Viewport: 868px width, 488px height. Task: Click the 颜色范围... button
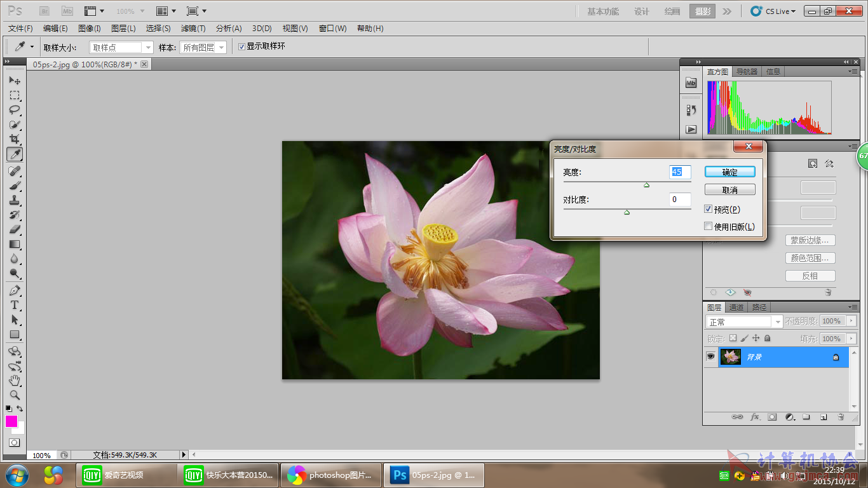[x=810, y=258]
